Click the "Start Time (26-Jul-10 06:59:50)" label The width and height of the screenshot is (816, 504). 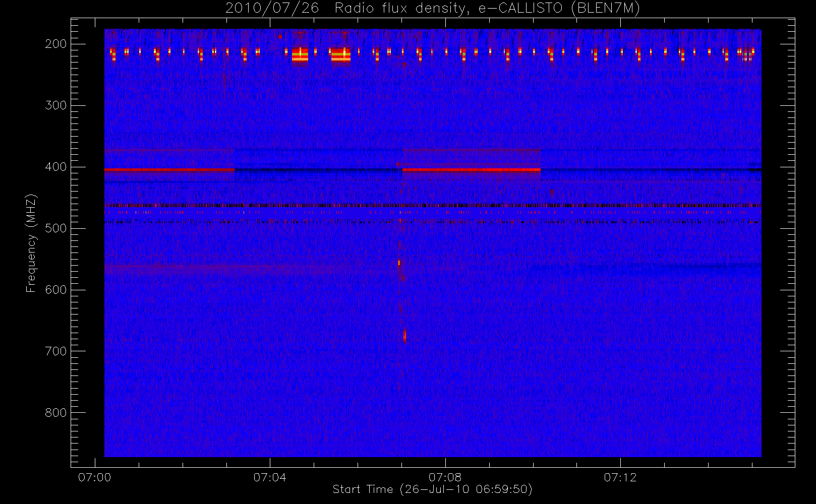tap(433, 489)
